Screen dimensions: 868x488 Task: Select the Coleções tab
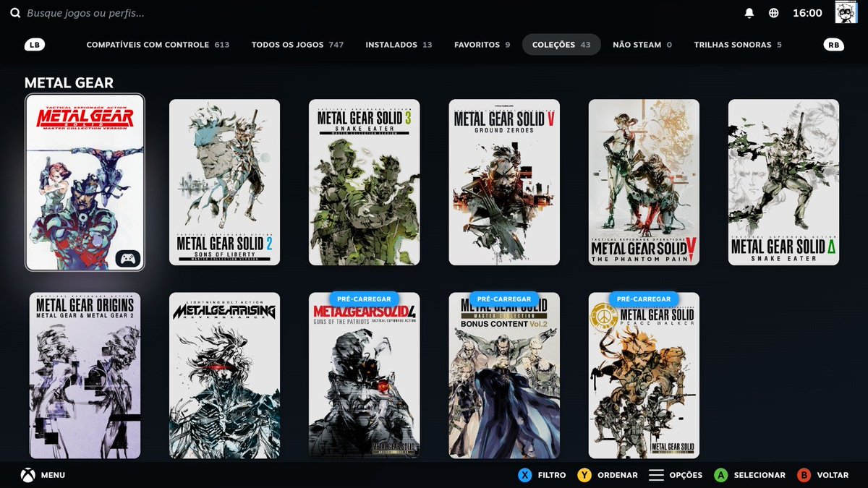click(561, 45)
